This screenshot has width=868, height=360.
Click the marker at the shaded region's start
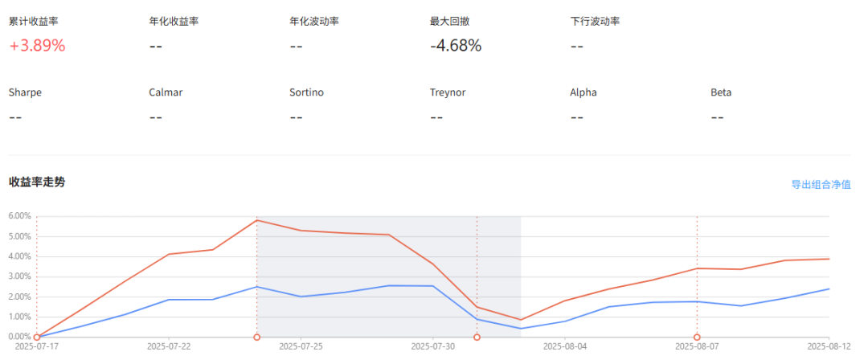pos(256,337)
